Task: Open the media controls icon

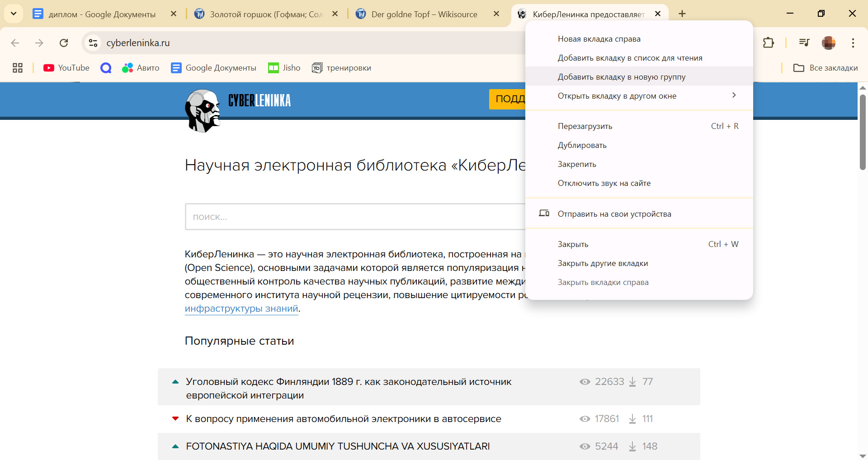Action: coord(804,43)
